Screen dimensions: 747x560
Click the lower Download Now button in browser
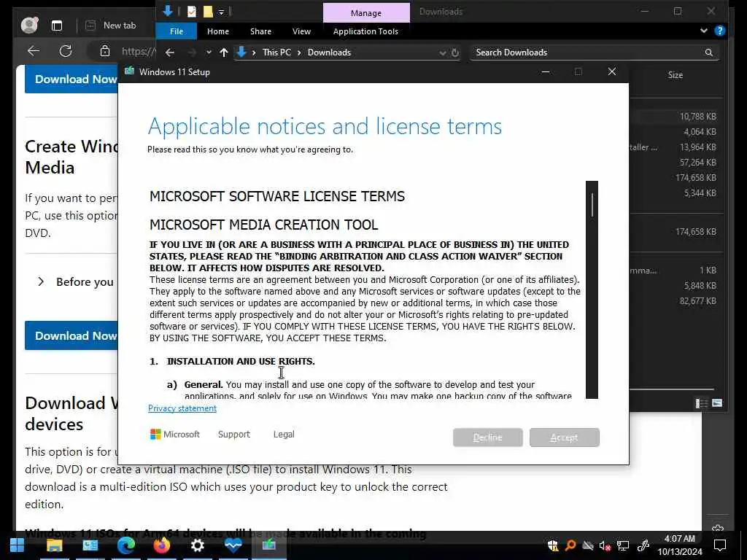tap(71, 335)
